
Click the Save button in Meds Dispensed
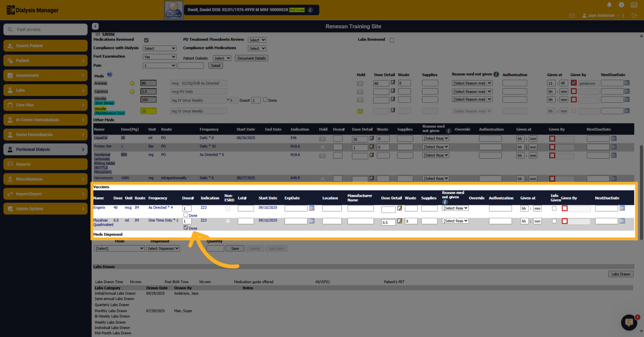[235, 249]
